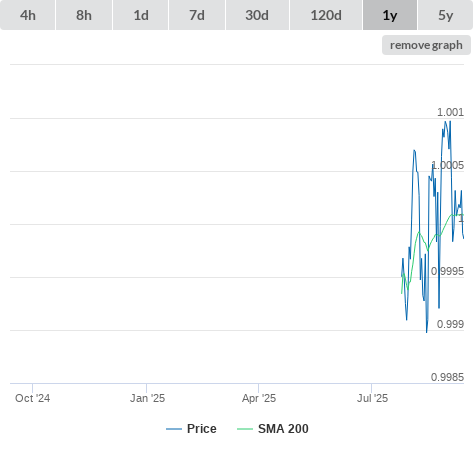Open the 5y price range
This screenshot has width=474, height=455.
[x=445, y=15]
